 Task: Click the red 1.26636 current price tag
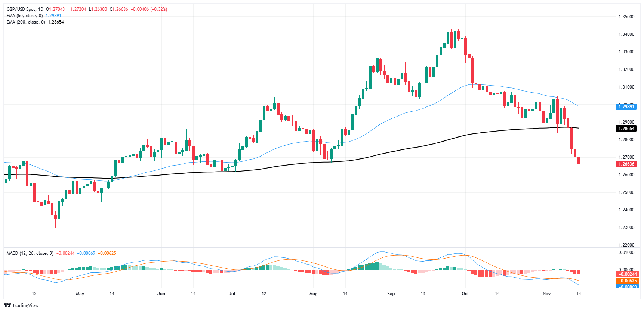point(626,164)
